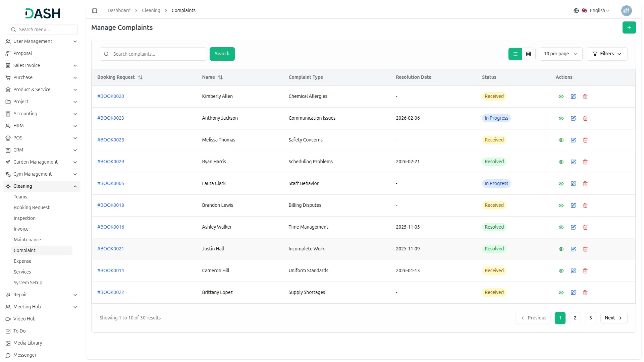
Task: Click the trash icon for Ryan Harris
Action: tap(585, 162)
